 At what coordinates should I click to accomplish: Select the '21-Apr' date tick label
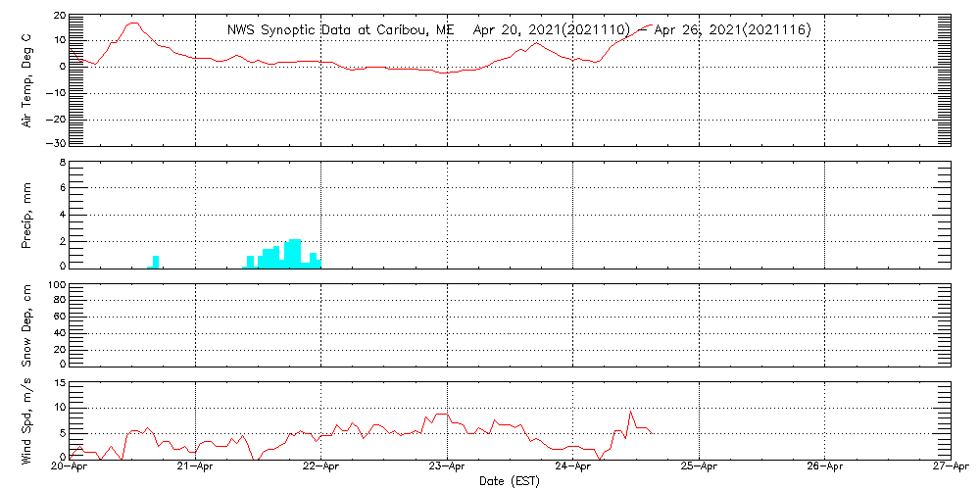(196, 465)
